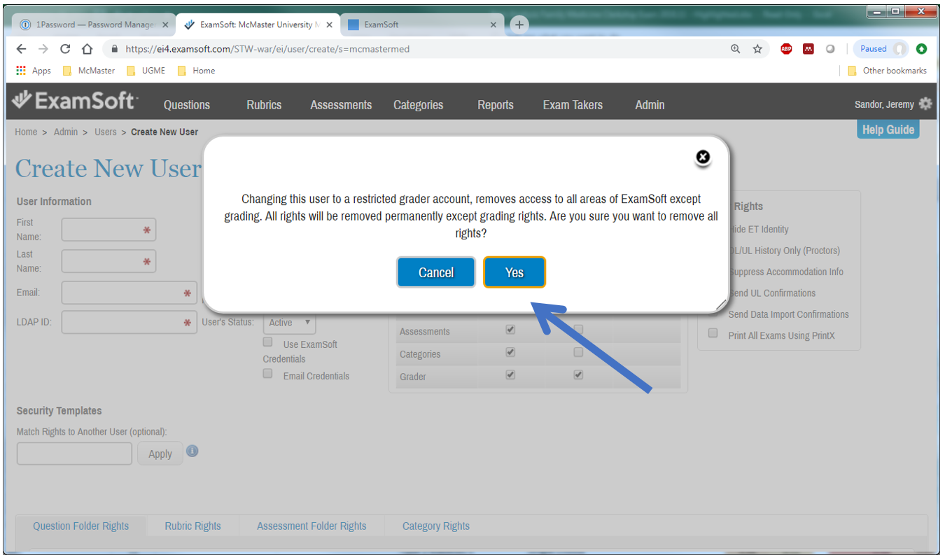945x560 pixels.
Task: Enable Print All Exams Using PrintX
Action: (713, 333)
